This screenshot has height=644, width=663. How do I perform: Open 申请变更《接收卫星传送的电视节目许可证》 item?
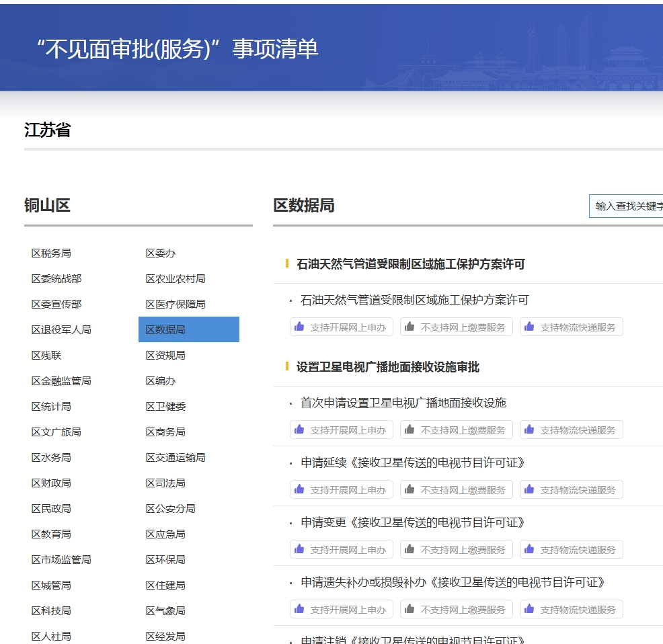(413, 522)
